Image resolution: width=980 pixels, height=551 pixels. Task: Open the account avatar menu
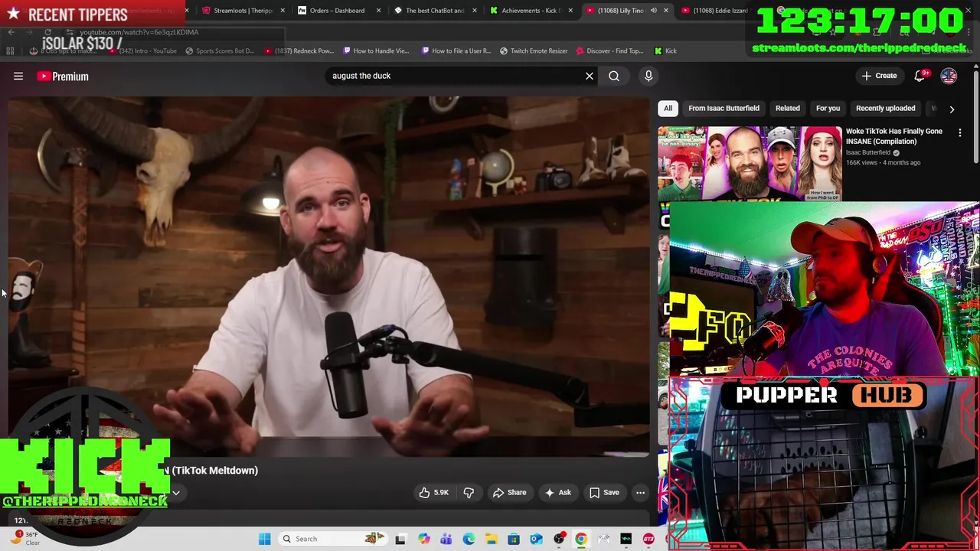(949, 76)
